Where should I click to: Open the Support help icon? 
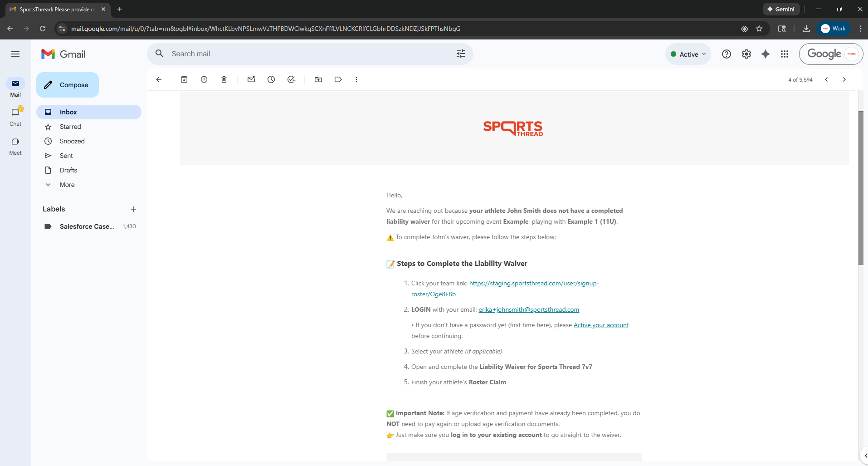click(727, 54)
